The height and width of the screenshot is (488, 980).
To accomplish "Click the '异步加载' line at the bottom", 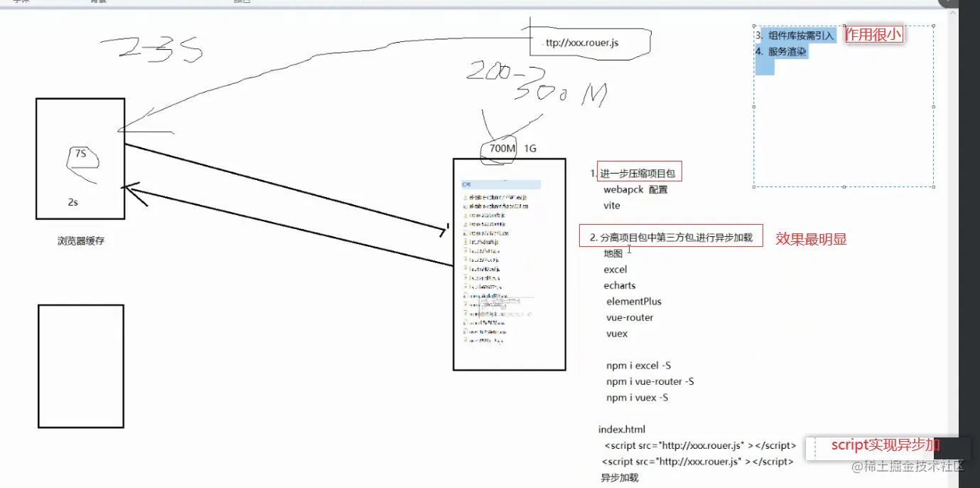I will [x=620, y=478].
